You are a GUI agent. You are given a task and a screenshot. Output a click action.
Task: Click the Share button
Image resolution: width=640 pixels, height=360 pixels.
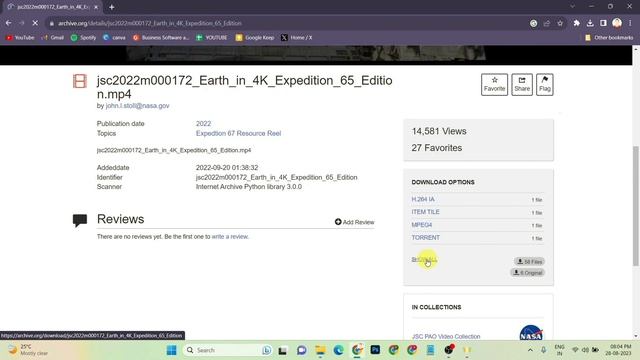(522, 84)
